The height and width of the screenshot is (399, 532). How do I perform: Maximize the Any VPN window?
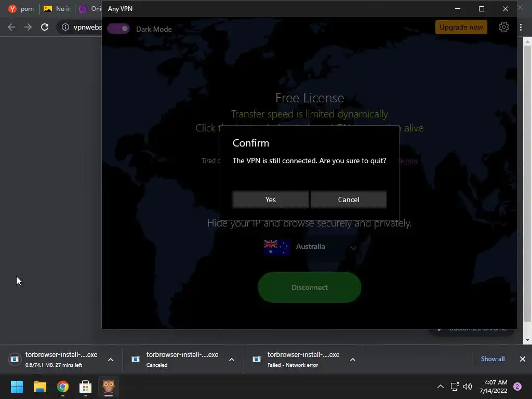click(482, 9)
